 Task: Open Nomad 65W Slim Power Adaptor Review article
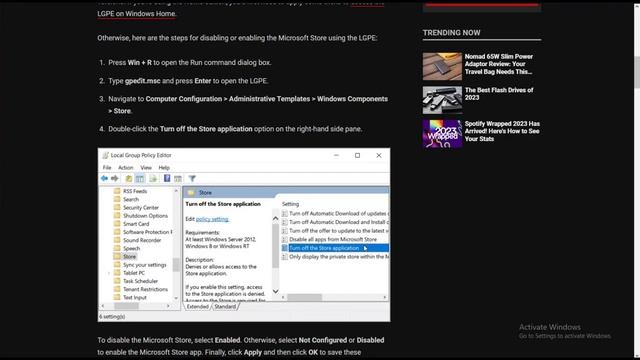pos(498,64)
